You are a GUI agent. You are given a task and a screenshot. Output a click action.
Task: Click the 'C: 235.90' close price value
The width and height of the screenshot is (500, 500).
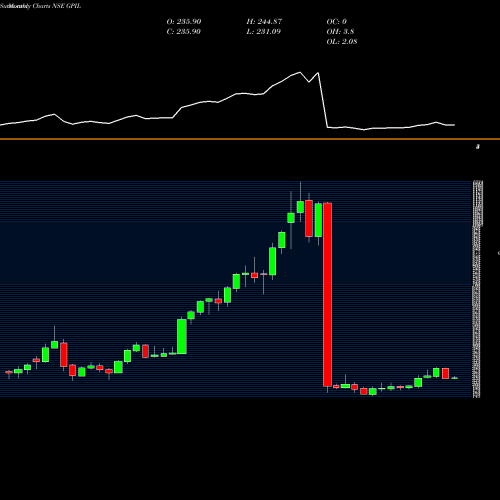(x=184, y=31)
